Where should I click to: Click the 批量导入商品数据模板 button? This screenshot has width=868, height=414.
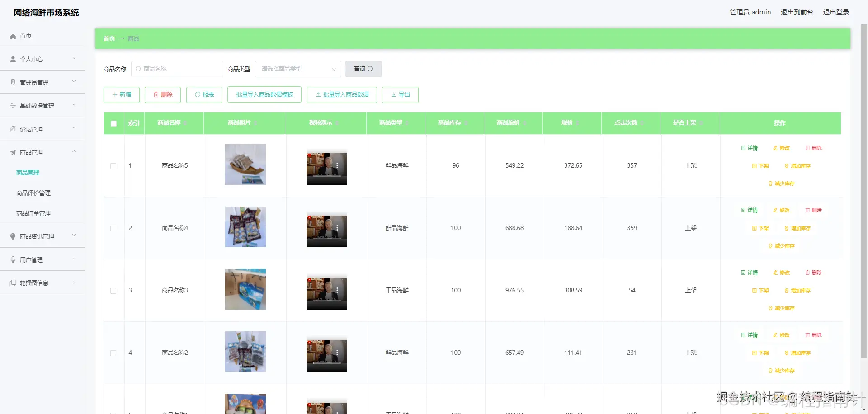(x=264, y=95)
